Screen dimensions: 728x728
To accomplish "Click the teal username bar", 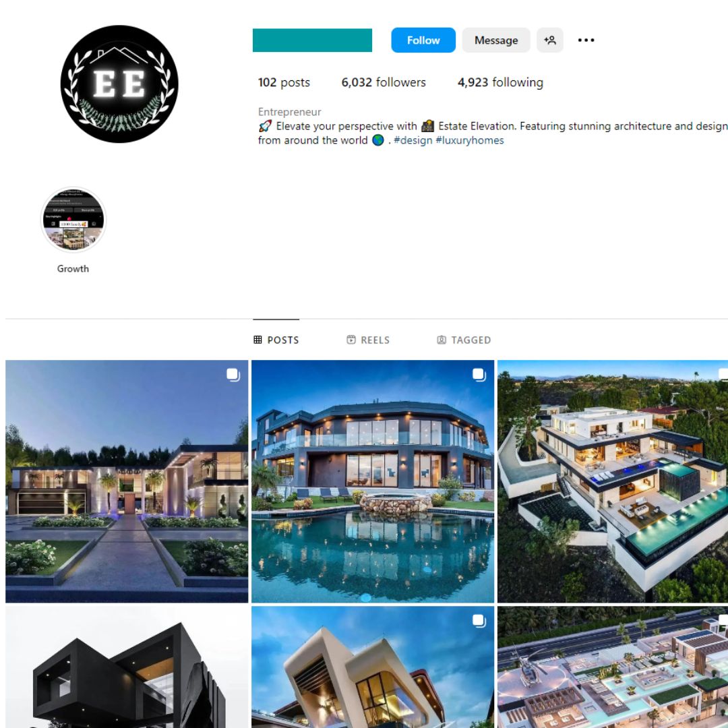I will pyautogui.click(x=312, y=40).
